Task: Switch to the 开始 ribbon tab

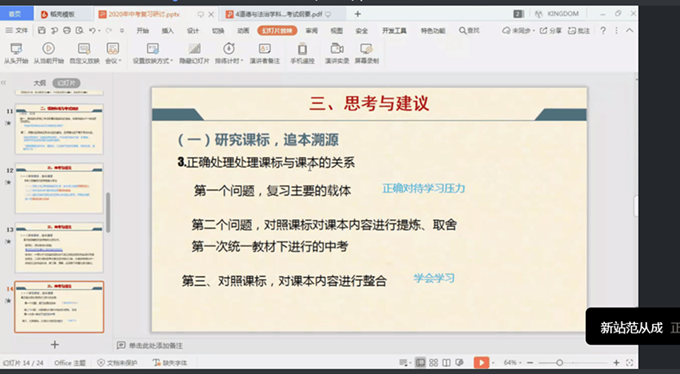Action: coord(143,30)
